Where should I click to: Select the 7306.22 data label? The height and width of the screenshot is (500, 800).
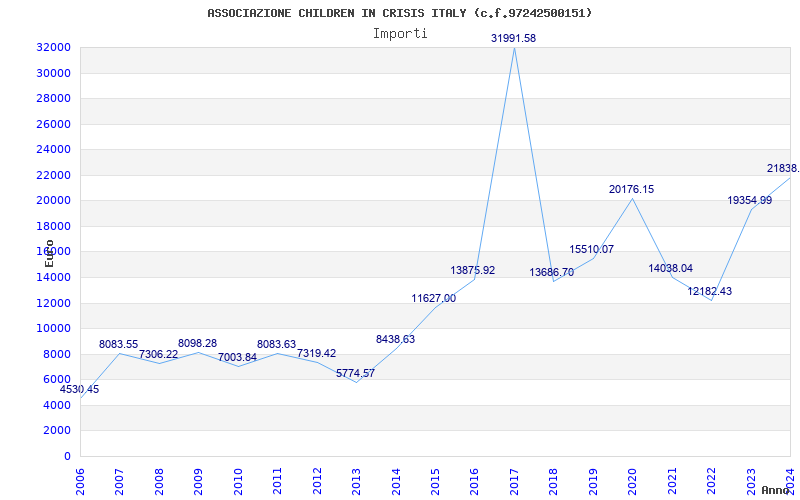coord(158,354)
